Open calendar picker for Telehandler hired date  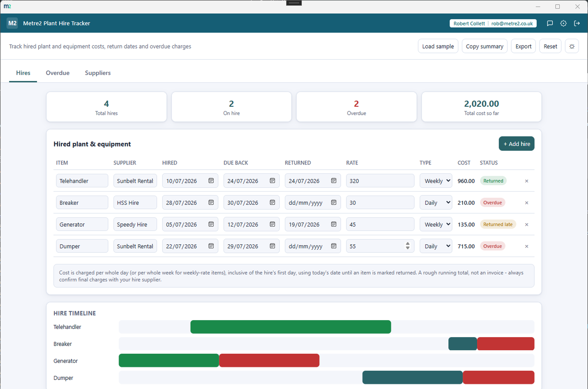211,181
